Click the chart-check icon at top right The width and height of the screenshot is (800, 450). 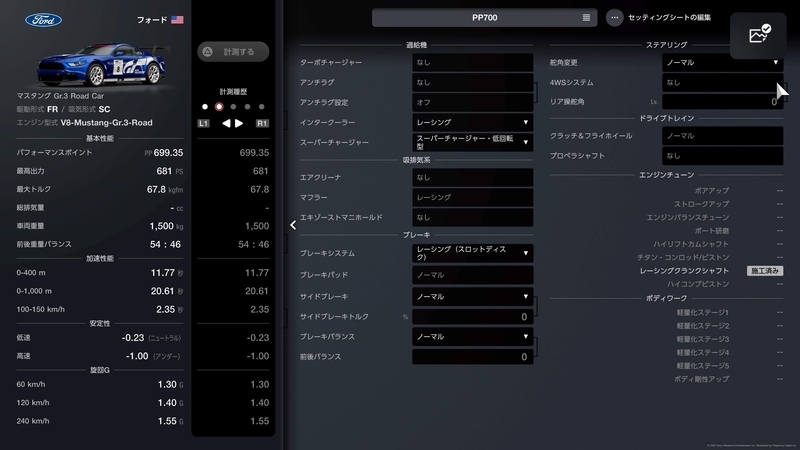point(758,35)
